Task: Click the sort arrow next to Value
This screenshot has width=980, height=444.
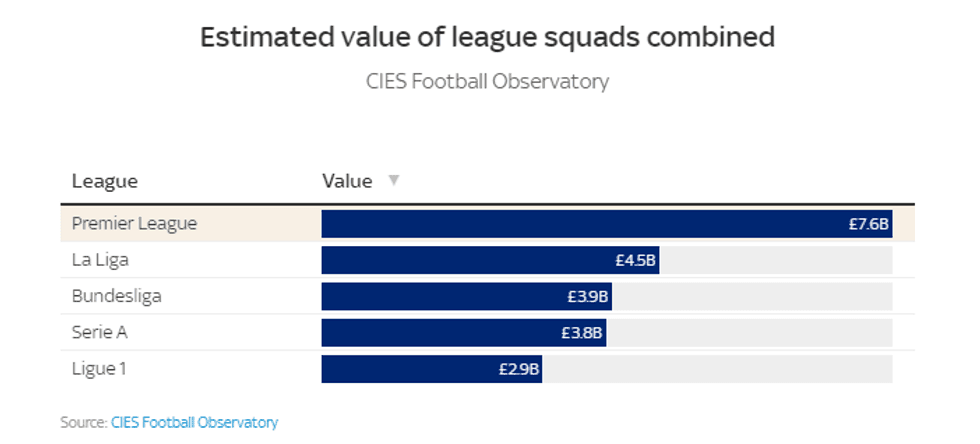Action: click(x=393, y=181)
